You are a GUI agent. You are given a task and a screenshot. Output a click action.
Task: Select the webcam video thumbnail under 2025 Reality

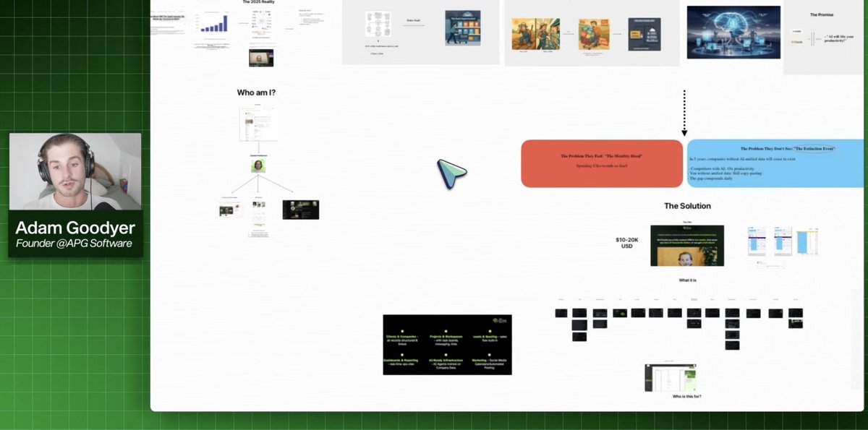pyautogui.click(x=261, y=58)
